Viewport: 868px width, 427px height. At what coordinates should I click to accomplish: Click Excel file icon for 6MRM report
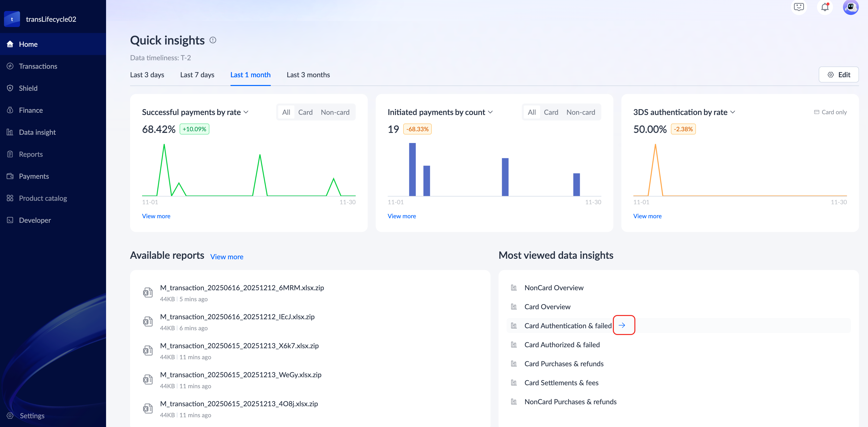coord(148,292)
